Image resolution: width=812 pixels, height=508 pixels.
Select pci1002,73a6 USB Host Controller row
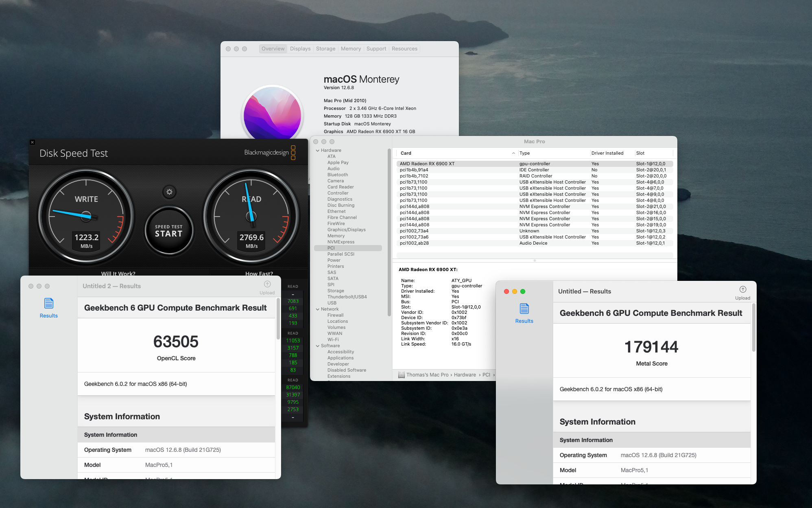tap(535, 237)
